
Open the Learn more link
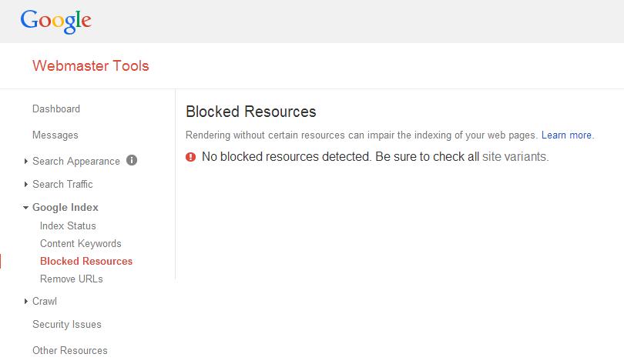click(x=566, y=135)
